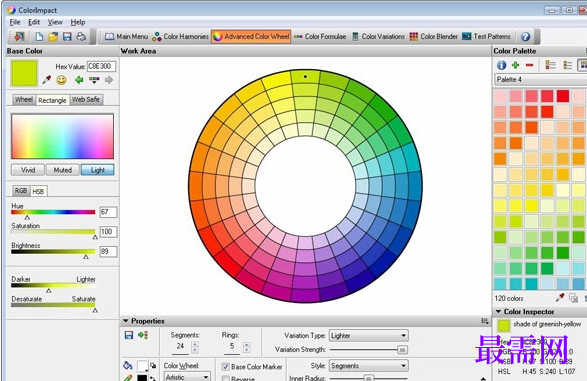This screenshot has height=381, width=587.
Task: Click on the Brightness slider bar
Action: [53, 252]
